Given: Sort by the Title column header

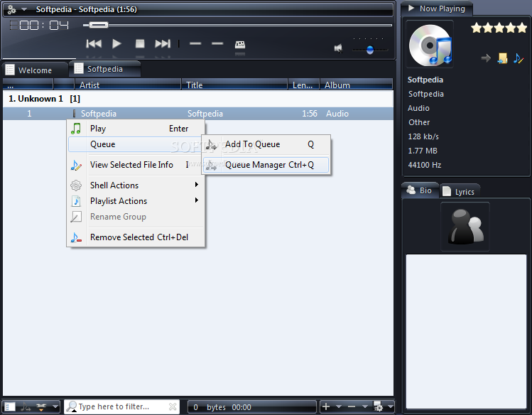Looking at the screenshot, I should pos(234,85).
